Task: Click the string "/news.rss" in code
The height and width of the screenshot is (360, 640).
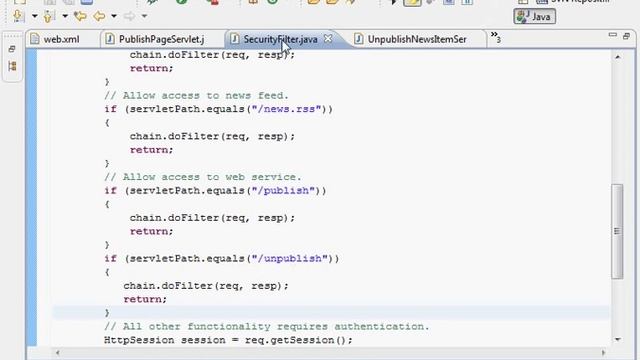Action: click(x=286, y=109)
